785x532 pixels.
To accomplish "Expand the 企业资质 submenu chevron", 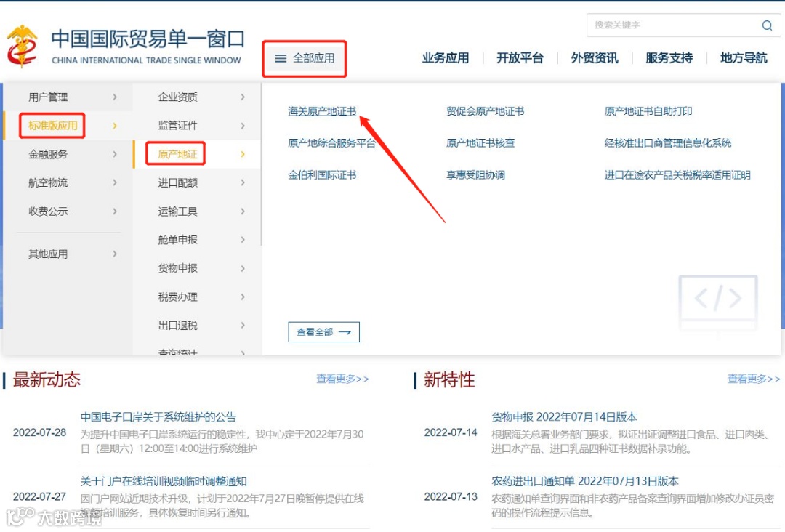I will [x=243, y=96].
